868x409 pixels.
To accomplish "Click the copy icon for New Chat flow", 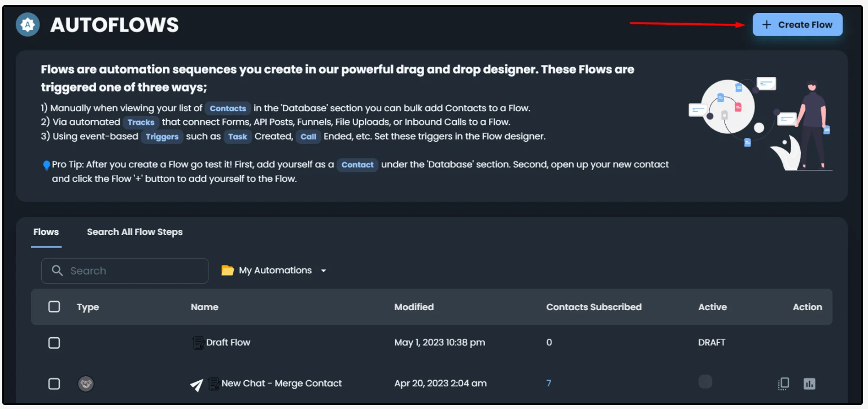I will 783,384.
